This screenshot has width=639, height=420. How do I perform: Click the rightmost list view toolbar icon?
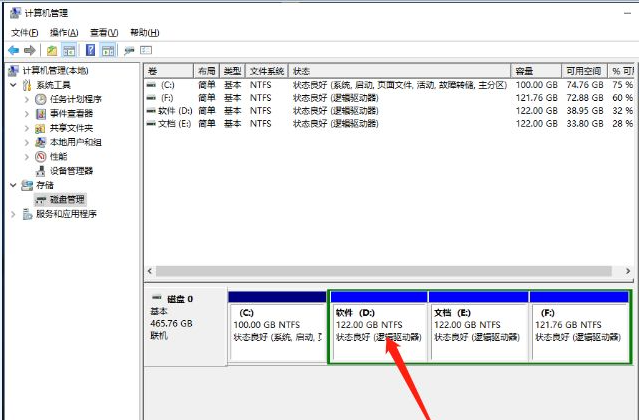(x=146, y=51)
